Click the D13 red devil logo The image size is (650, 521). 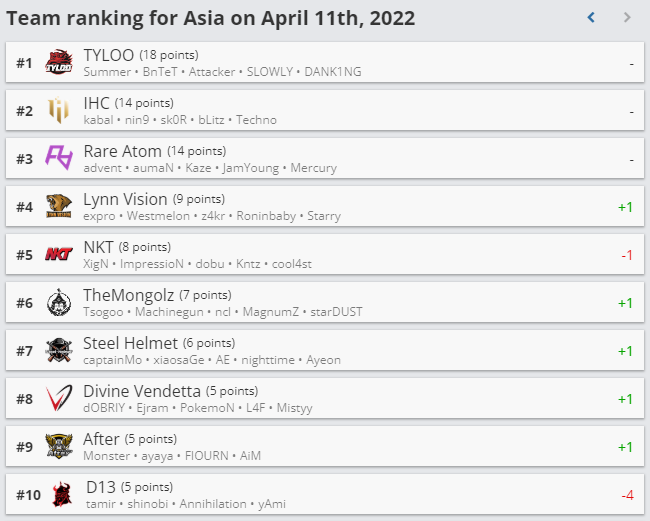coord(62,494)
